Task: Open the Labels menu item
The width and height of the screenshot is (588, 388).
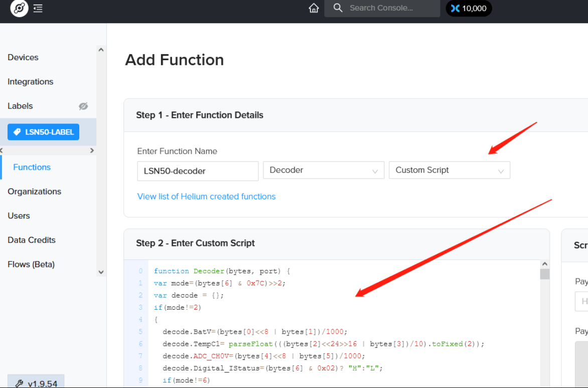Action: tap(20, 106)
